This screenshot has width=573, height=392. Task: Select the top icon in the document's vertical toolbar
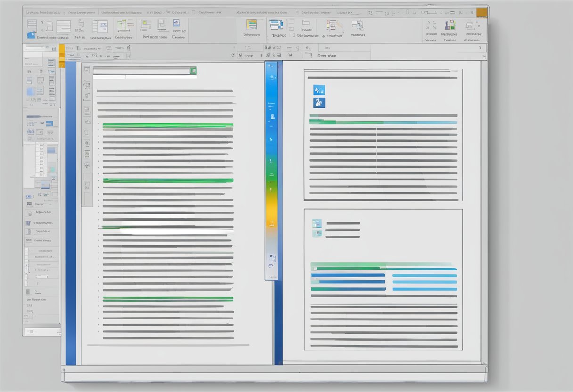87,68
